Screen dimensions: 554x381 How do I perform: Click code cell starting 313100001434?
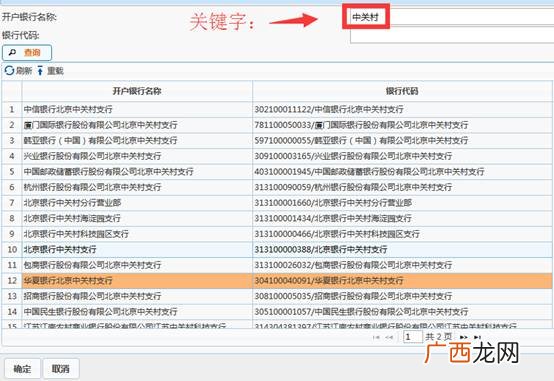pos(402,218)
